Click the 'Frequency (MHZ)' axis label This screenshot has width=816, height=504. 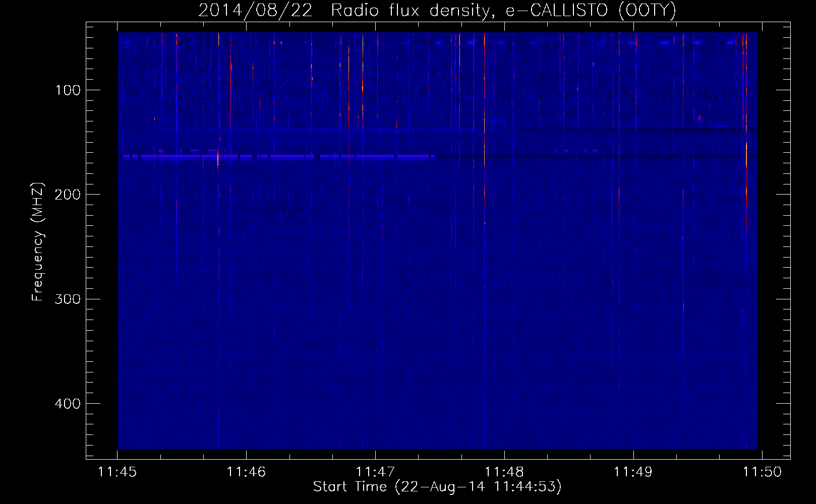(x=38, y=242)
